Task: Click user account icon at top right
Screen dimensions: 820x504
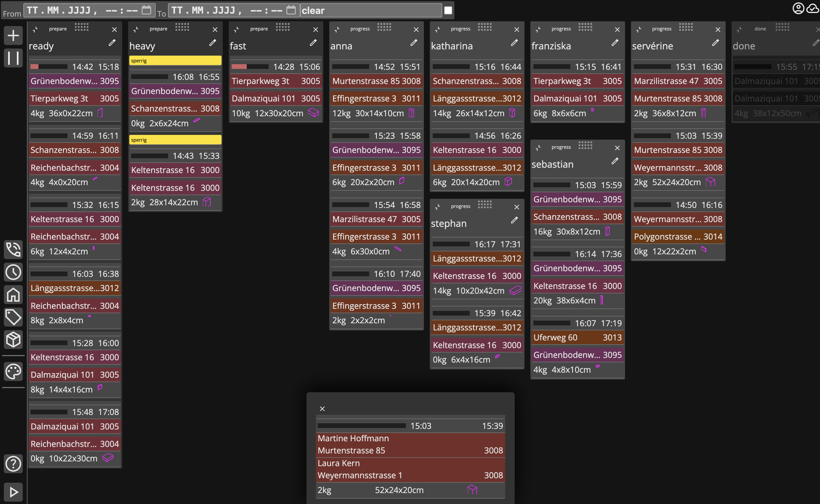Action: click(x=798, y=8)
